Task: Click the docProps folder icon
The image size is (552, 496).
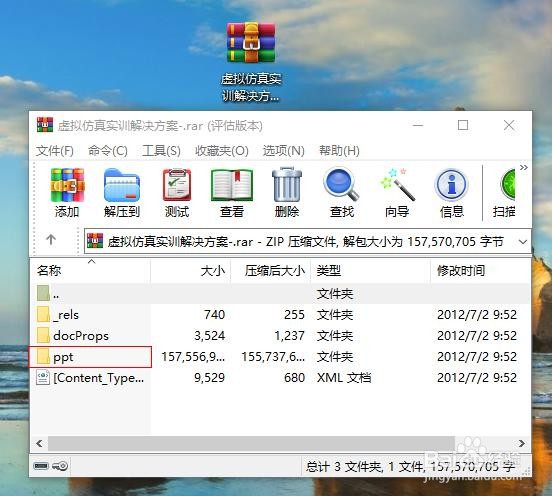Action: point(43,335)
